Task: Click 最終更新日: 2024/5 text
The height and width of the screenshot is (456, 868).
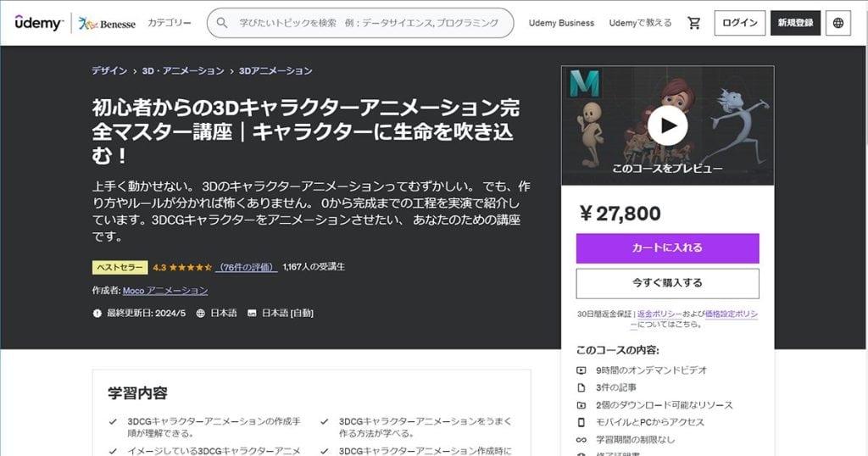Action: point(146,314)
